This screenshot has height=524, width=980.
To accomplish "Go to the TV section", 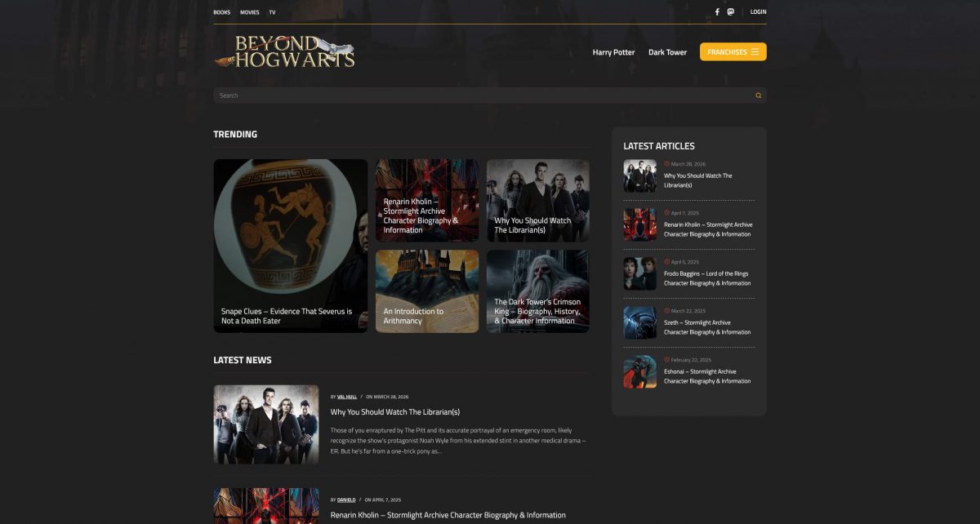I will click(x=272, y=12).
